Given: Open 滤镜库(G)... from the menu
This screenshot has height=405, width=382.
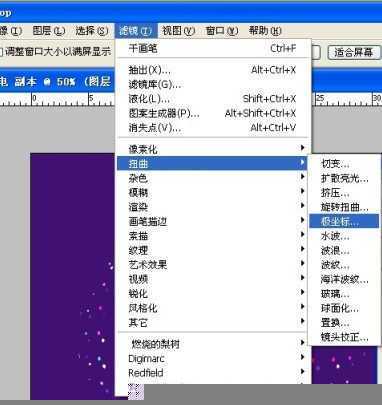Looking at the screenshot, I should tap(212, 84).
